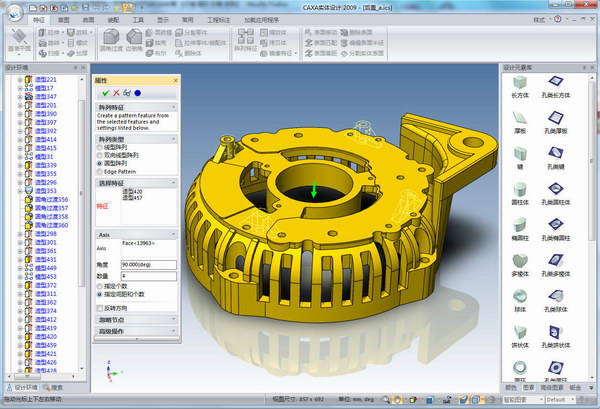Collapse the 造型353 tree node

point(20,191)
